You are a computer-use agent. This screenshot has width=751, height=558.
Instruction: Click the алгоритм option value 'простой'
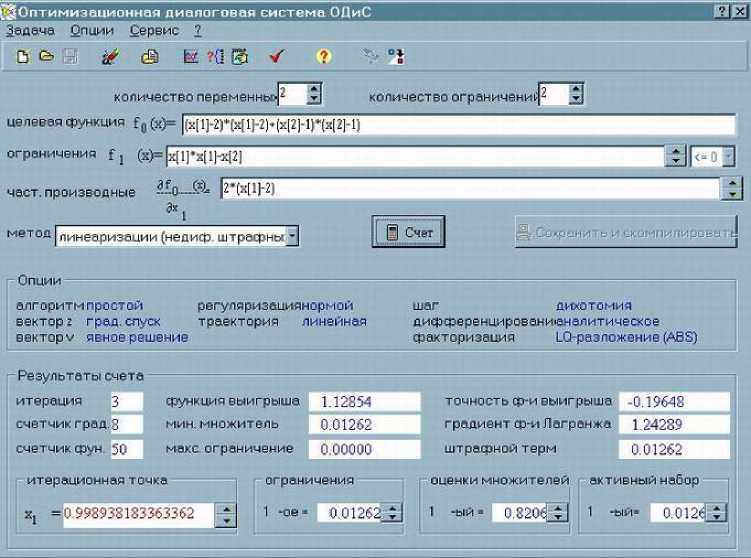115,305
